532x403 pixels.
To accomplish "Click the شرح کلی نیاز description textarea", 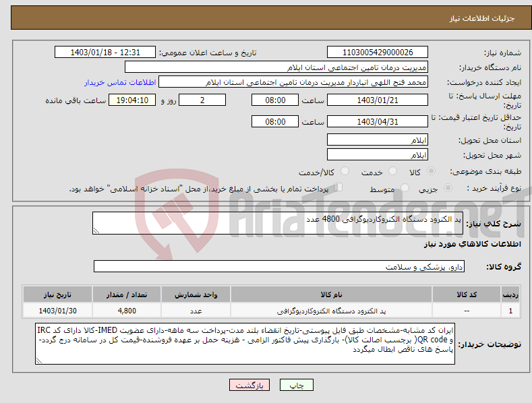I will (x=278, y=223).
